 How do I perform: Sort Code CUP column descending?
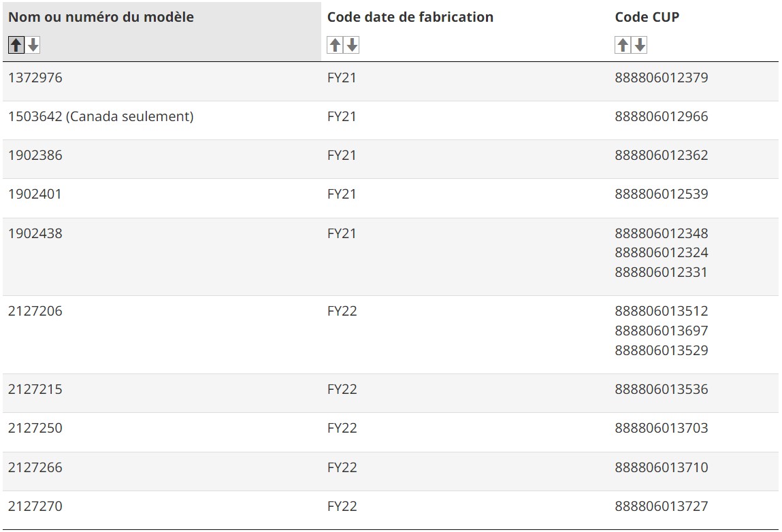click(x=640, y=45)
